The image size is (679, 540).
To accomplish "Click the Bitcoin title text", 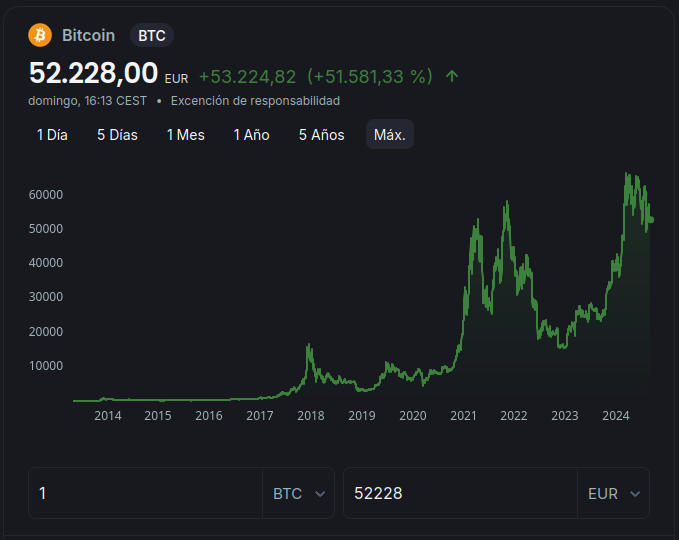I will click(88, 35).
